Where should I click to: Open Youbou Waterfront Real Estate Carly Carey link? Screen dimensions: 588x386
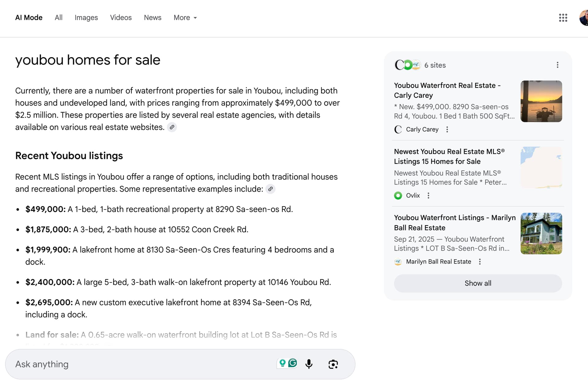click(447, 90)
